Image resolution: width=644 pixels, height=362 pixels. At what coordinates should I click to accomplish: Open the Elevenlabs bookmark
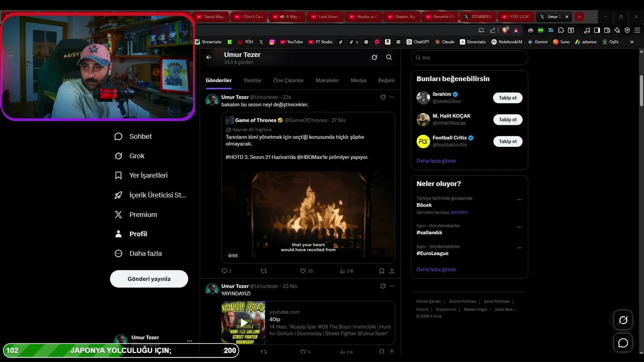tap(473, 42)
